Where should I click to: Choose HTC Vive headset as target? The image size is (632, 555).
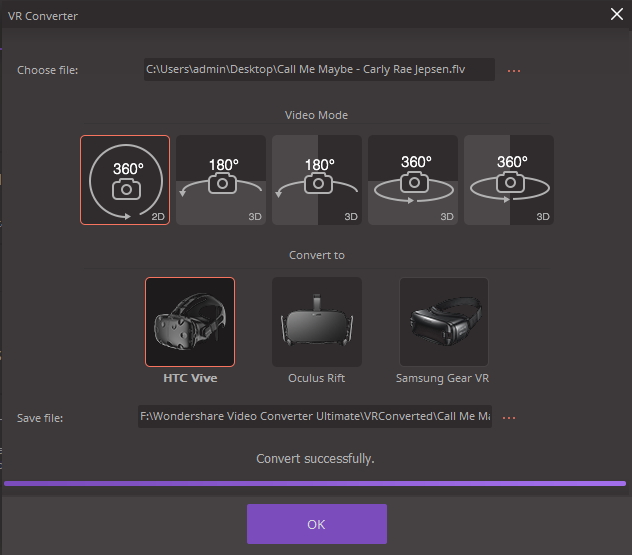190,322
